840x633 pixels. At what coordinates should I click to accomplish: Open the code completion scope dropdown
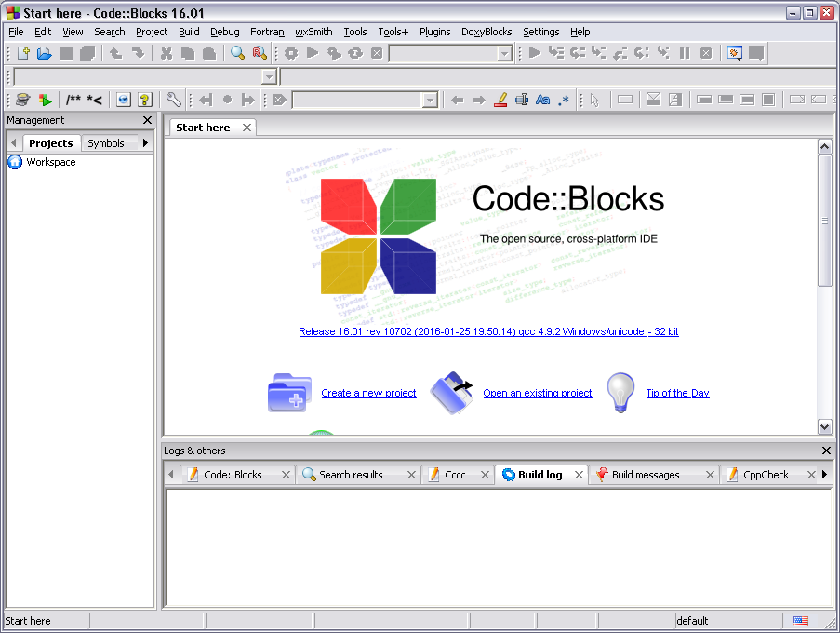click(269, 77)
